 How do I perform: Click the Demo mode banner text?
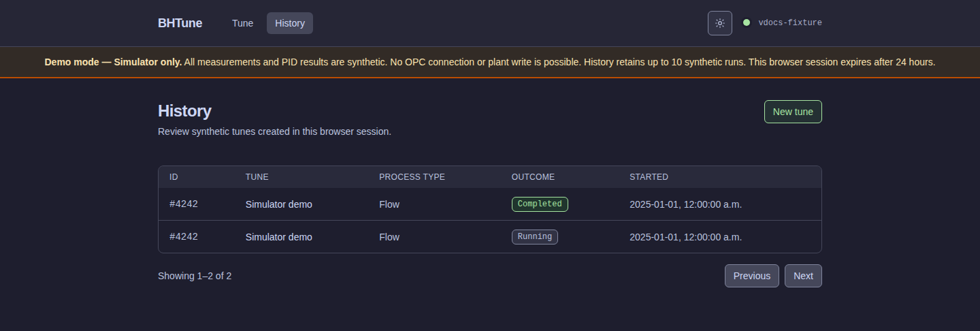click(490, 62)
